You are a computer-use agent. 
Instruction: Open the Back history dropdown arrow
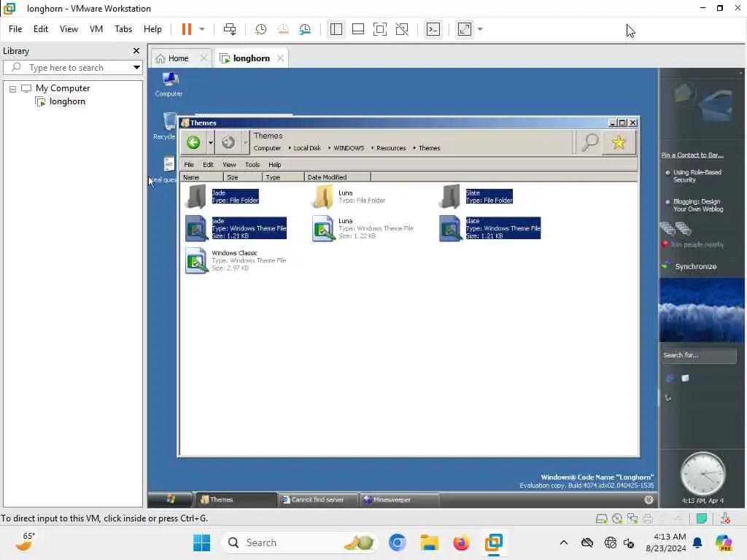pos(210,142)
